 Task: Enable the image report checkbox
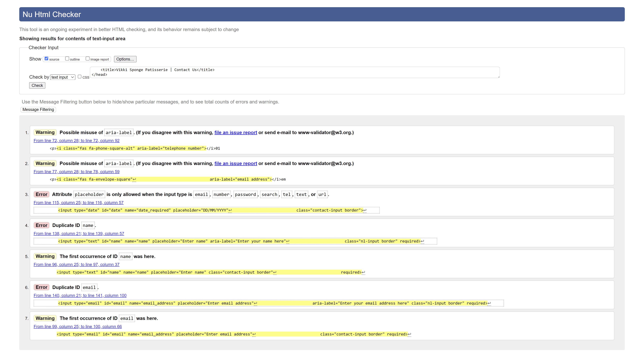[87, 59]
